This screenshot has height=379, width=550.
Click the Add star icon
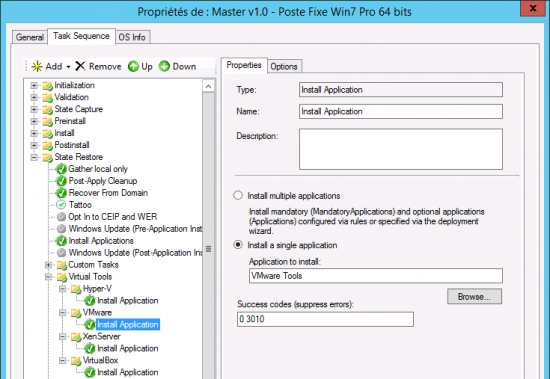tap(36, 66)
